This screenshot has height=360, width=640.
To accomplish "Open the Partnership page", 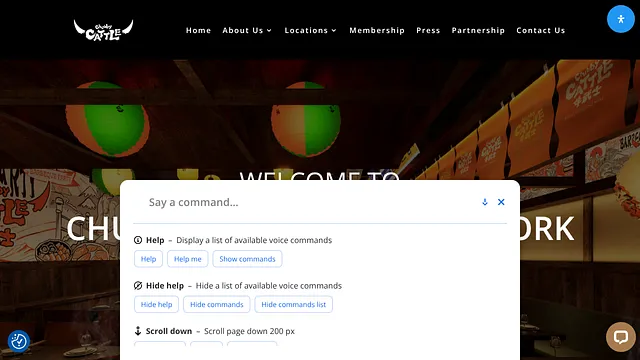I will [x=478, y=30].
